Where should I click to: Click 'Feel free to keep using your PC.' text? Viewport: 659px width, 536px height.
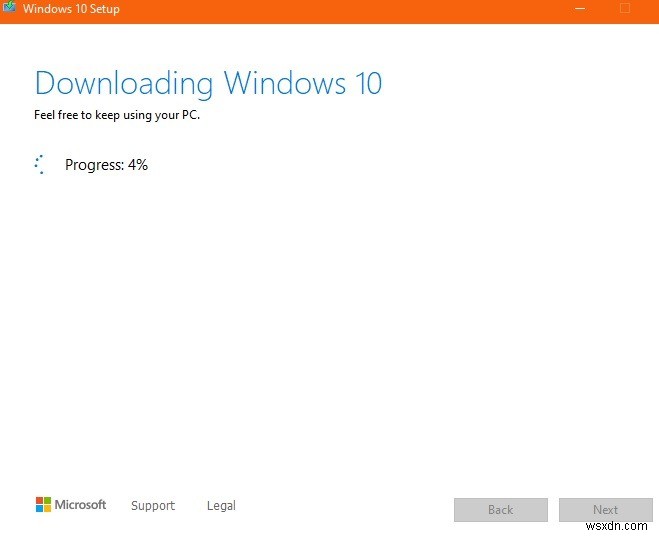[x=117, y=115]
